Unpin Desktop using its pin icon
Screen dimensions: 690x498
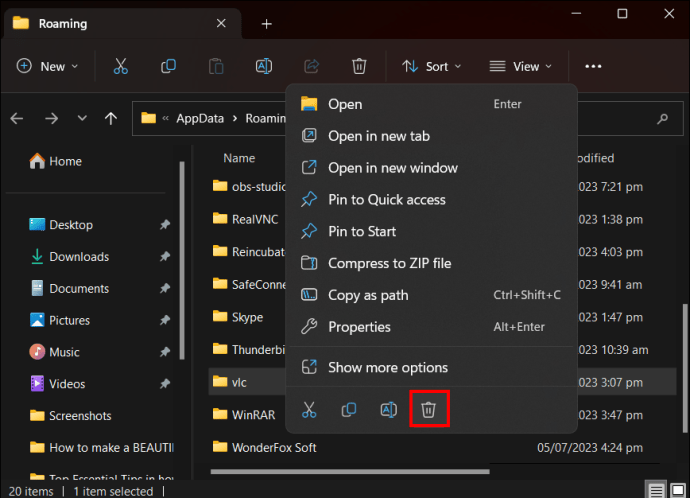(x=165, y=225)
